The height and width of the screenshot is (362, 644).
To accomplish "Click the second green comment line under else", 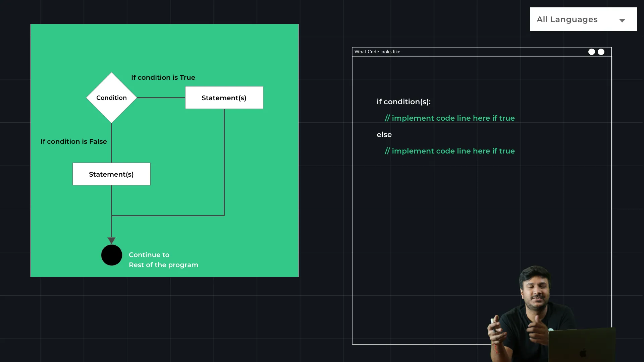I will (x=449, y=151).
